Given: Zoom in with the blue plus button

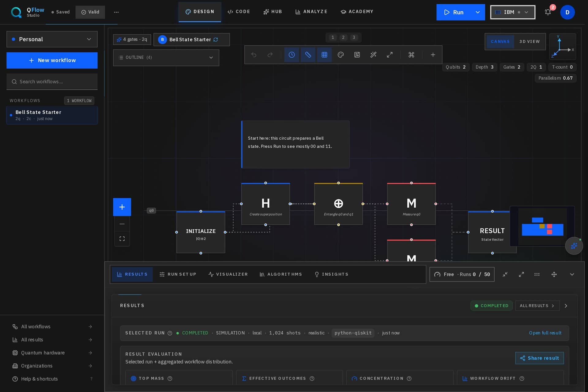Looking at the screenshot, I should pos(122,207).
